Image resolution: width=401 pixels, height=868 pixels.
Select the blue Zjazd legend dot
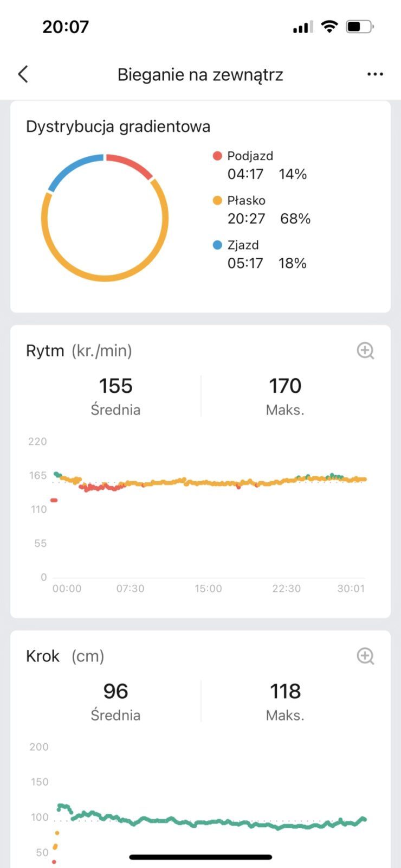(217, 245)
